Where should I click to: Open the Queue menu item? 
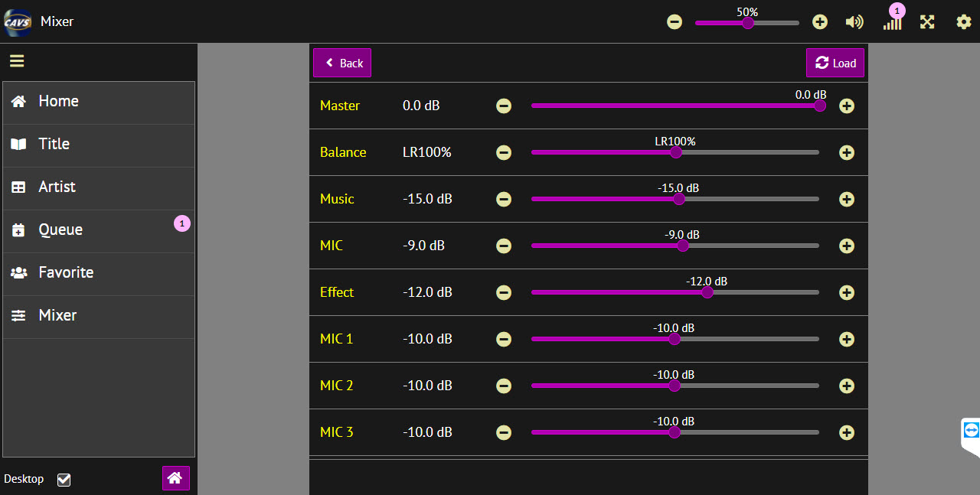[x=60, y=230]
